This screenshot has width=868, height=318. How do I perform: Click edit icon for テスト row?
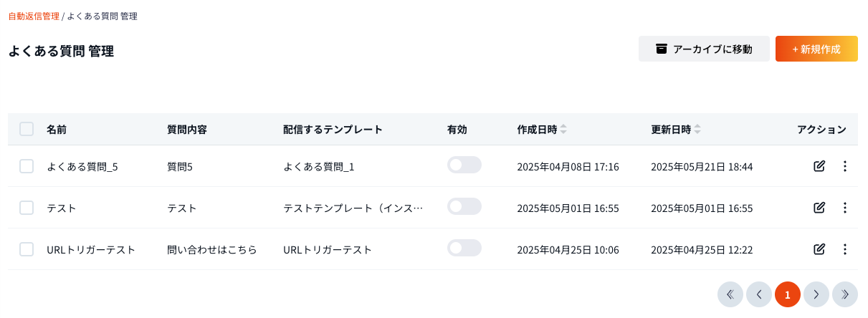coord(819,208)
